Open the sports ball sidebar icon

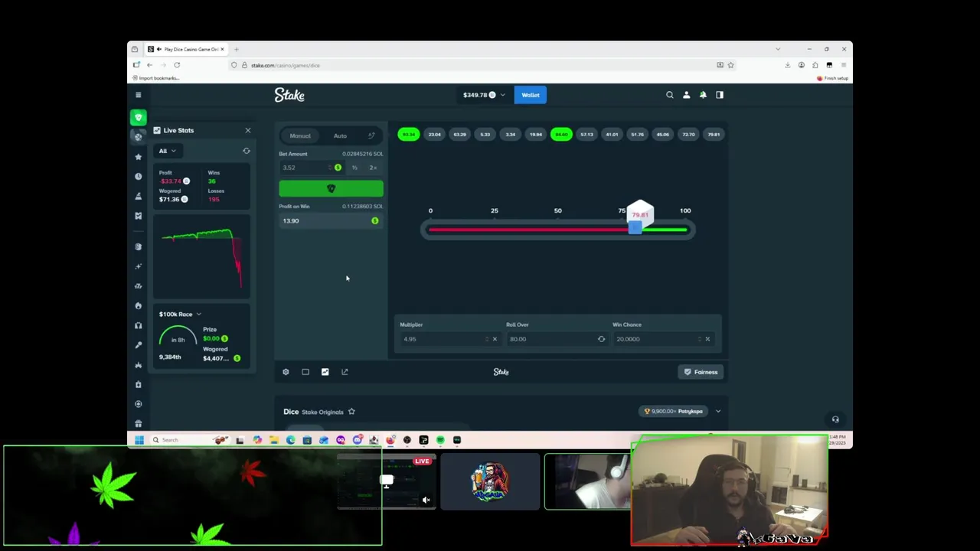click(138, 136)
